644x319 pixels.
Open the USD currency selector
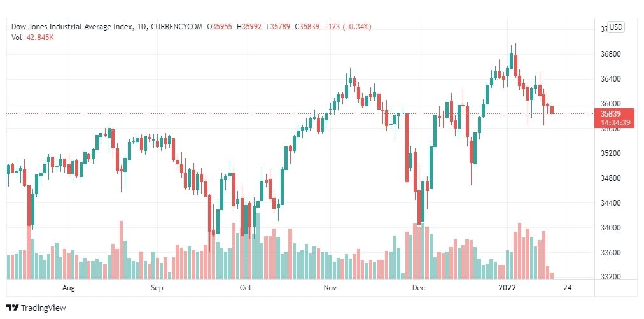coord(615,27)
